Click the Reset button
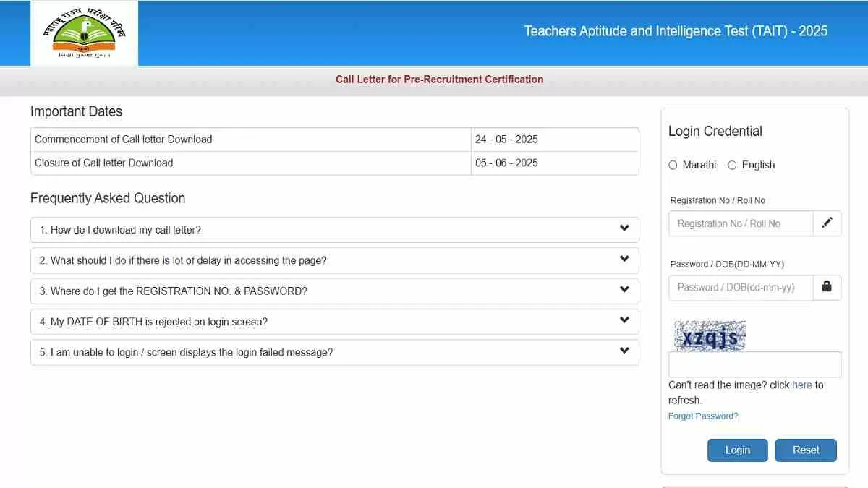 [806, 450]
